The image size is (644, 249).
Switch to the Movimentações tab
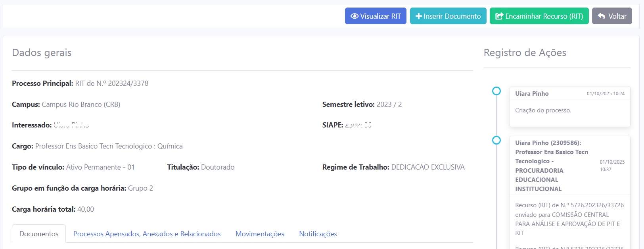[x=260, y=234]
